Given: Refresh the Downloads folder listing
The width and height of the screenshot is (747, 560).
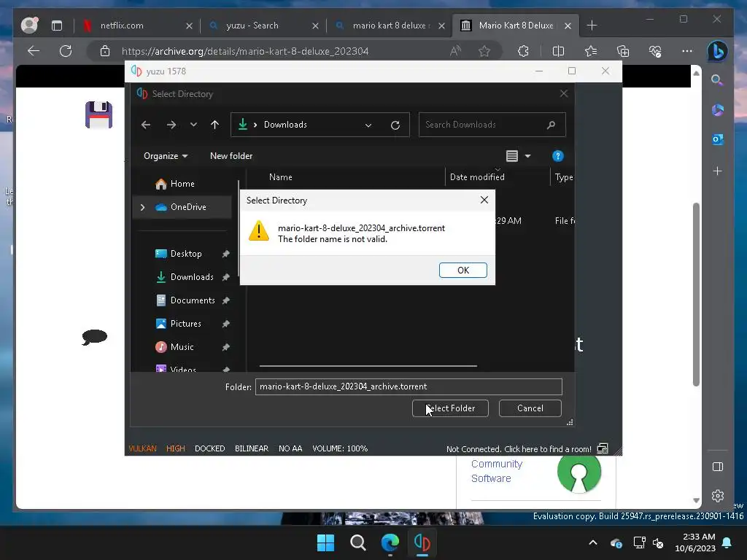Looking at the screenshot, I should point(395,125).
